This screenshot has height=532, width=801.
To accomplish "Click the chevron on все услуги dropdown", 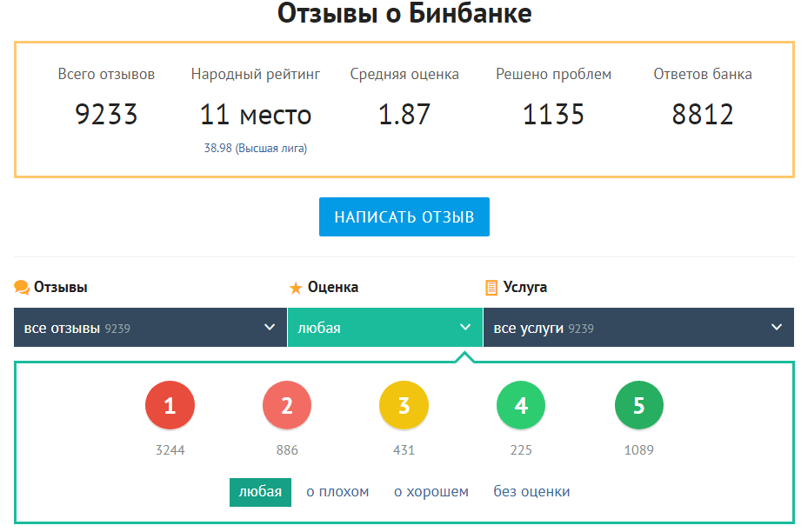I will 777,327.
